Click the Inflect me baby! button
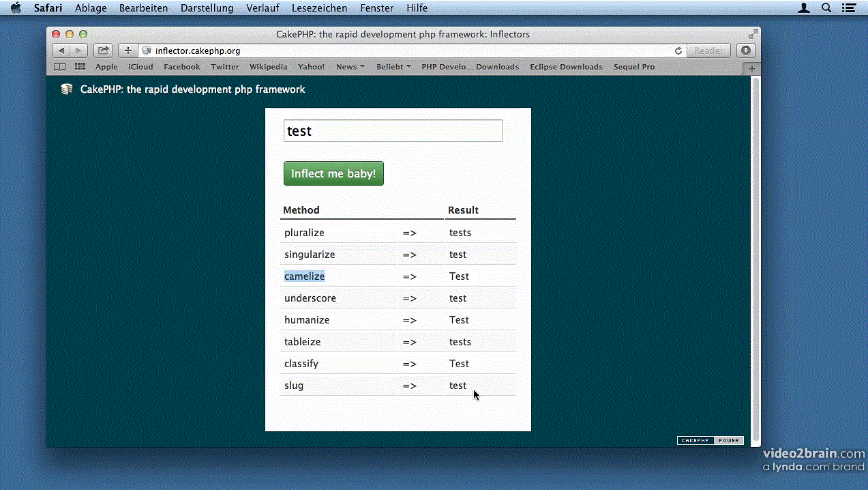 coord(333,173)
